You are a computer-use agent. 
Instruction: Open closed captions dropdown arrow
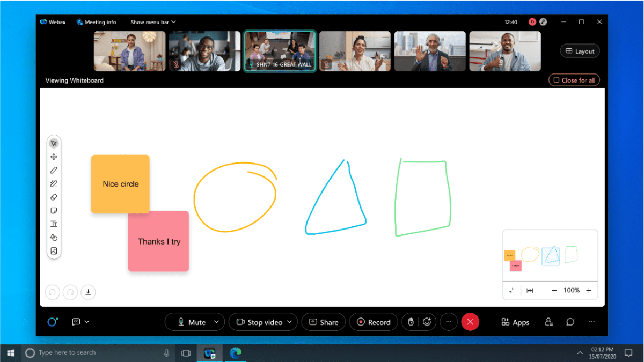tap(87, 322)
